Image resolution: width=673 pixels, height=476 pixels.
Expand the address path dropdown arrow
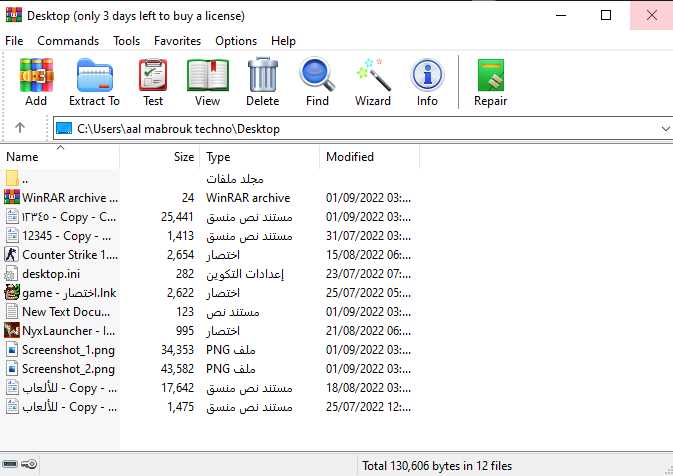click(665, 128)
